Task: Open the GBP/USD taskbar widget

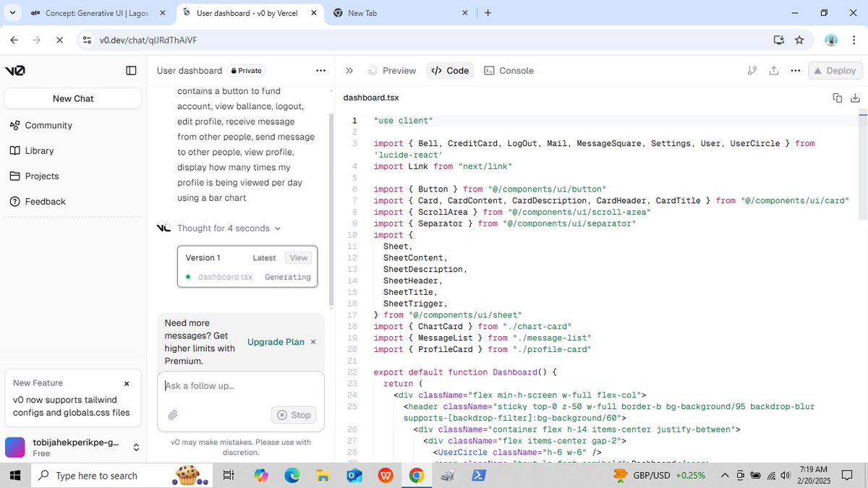Action: pos(658,475)
